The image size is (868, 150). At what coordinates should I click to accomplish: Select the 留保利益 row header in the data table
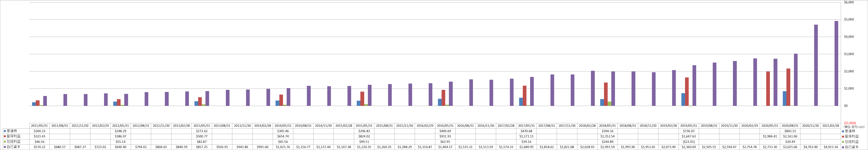tap(13, 137)
